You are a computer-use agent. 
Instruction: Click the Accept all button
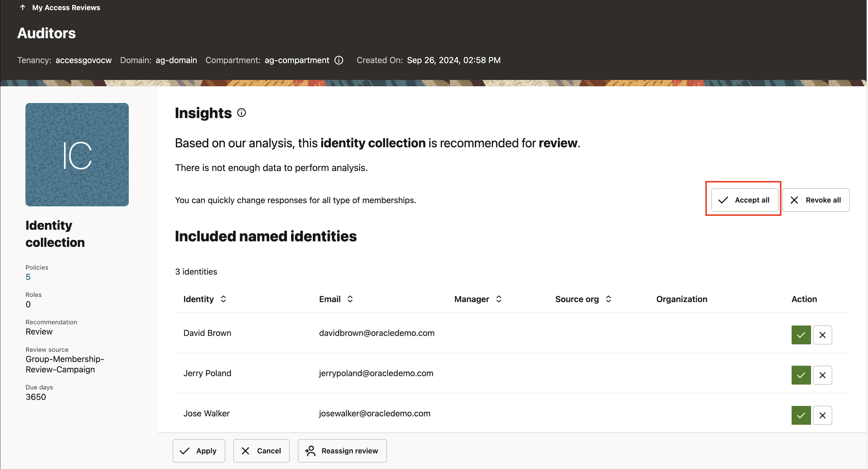coord(744,200)
